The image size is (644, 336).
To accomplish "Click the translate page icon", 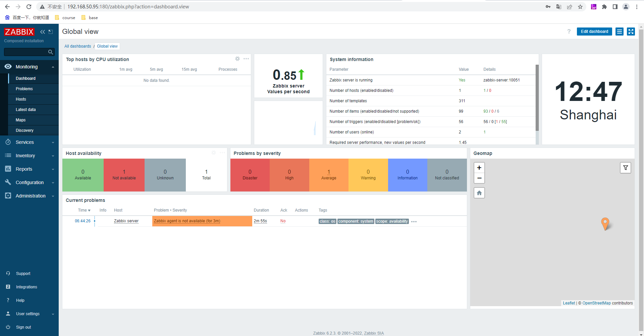I will click(x=559, y=7).
